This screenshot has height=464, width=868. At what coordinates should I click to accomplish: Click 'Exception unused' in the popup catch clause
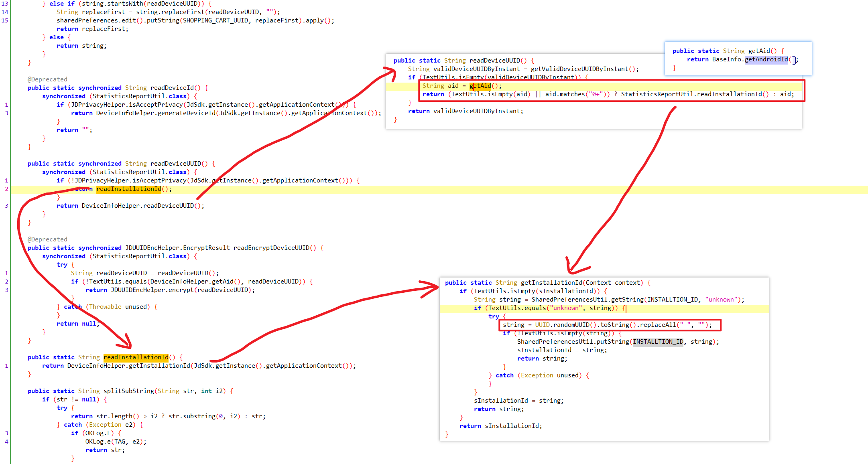coord(550,375)
